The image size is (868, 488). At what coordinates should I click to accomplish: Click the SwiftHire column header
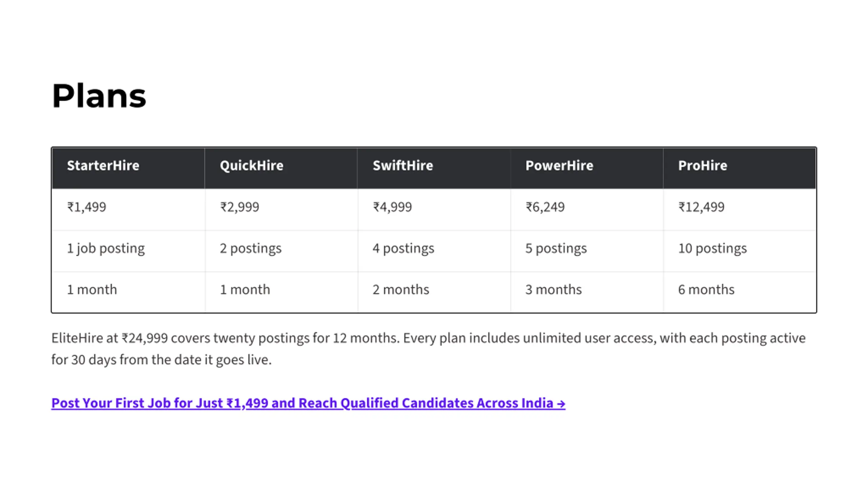(x=434, y=168)
